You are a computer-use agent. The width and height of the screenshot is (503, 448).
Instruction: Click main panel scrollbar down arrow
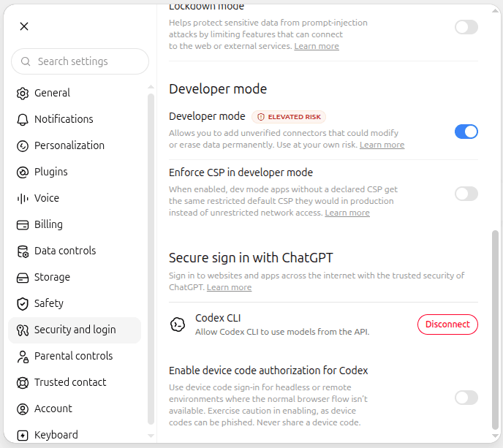[x=495, y=436]
